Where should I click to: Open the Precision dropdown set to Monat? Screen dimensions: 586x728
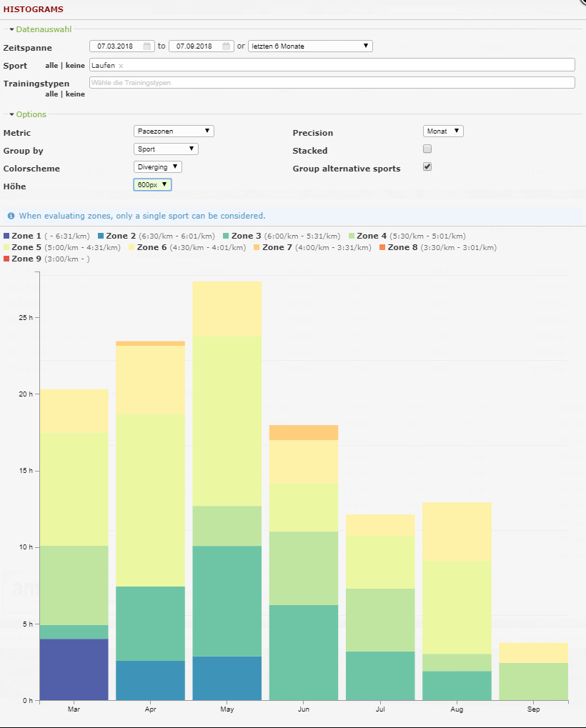443,131
